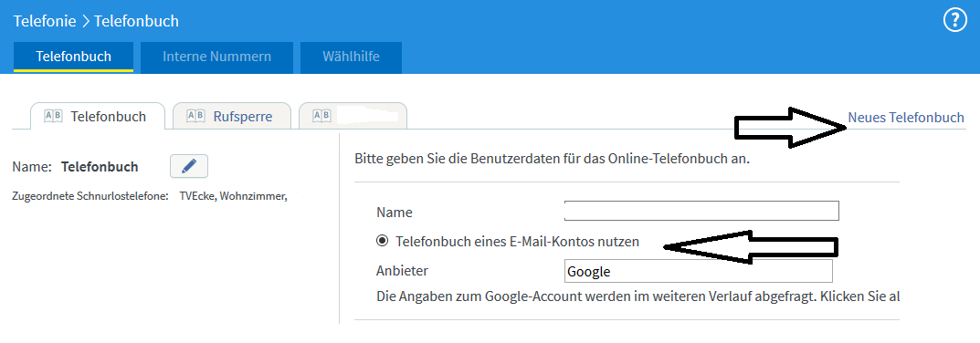Open the help question mark icon
Viewport: 980px width, 343px height.
954,21
